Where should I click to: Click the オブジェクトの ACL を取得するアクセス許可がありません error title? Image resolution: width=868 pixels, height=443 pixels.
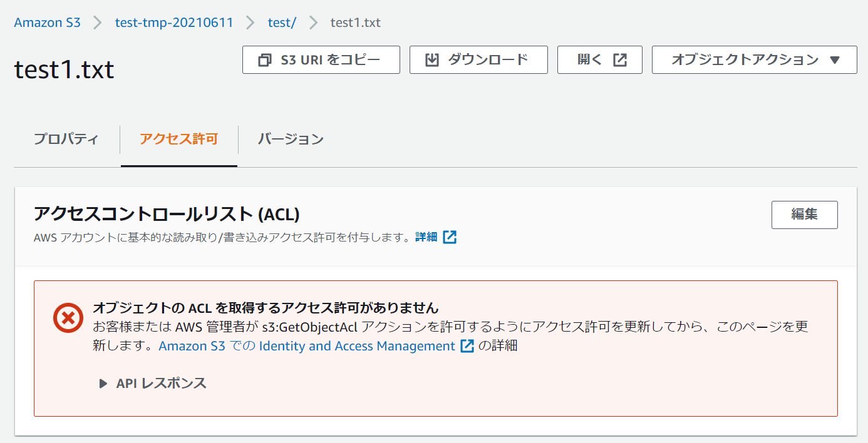[266, 307]
